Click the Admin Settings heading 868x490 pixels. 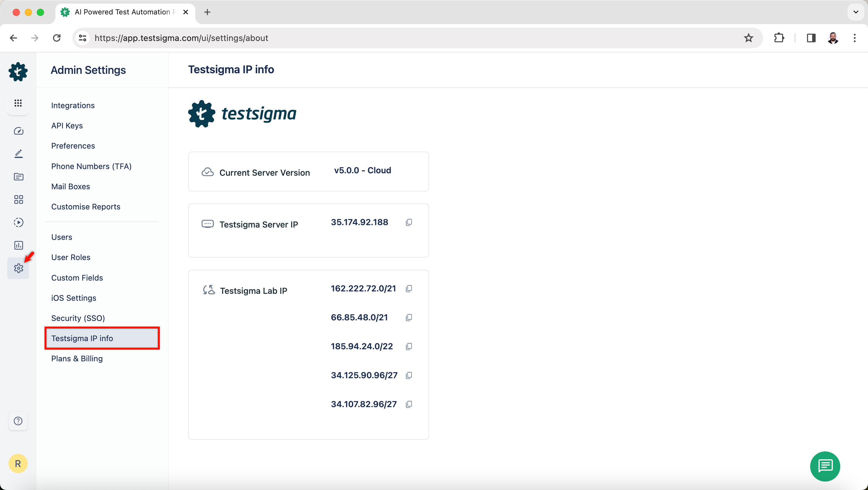pos(88,70)
